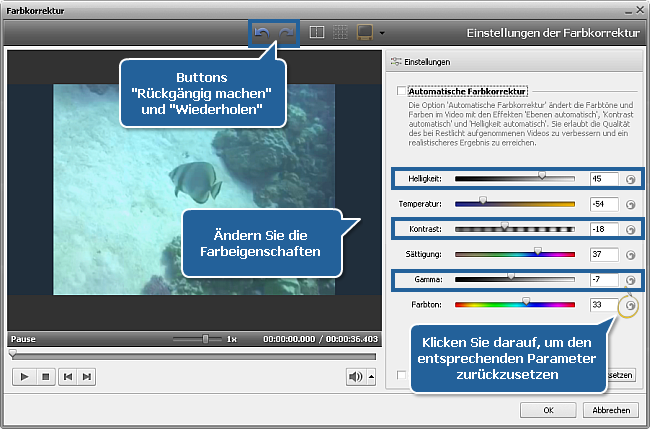Click the OK button

pos(546,410)
